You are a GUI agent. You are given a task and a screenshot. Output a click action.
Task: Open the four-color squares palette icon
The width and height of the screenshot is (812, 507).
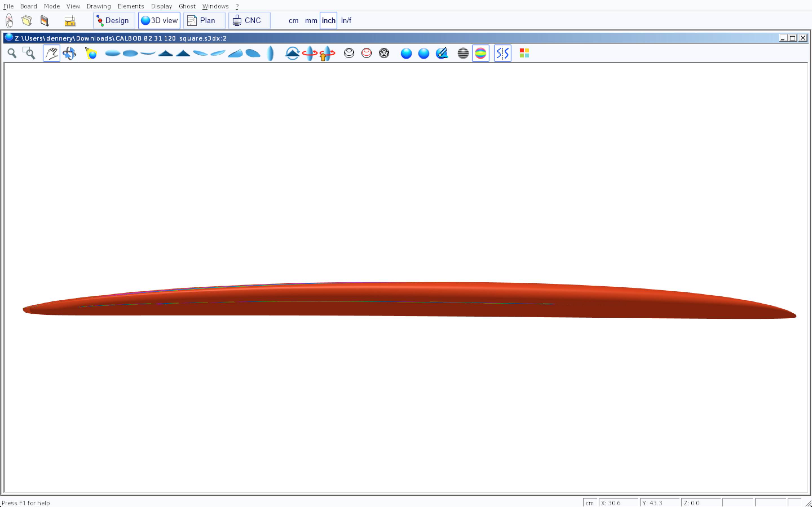coord(524,53)
